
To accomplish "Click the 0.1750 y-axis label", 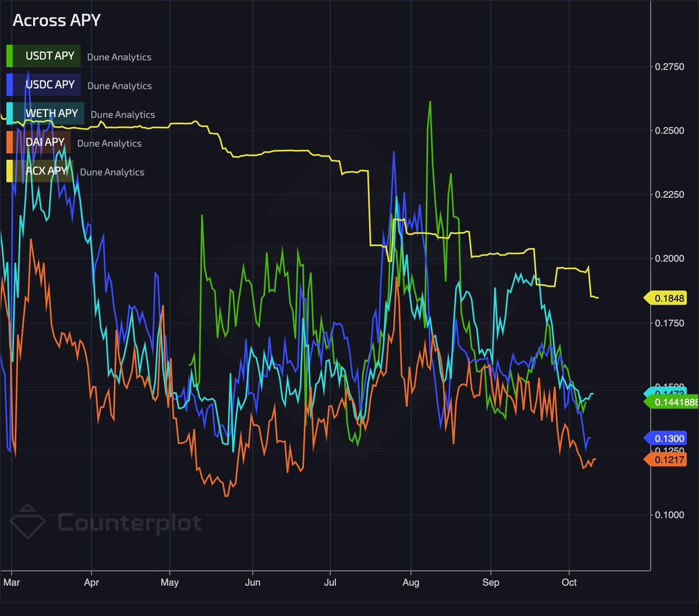I will click(669, 323).
